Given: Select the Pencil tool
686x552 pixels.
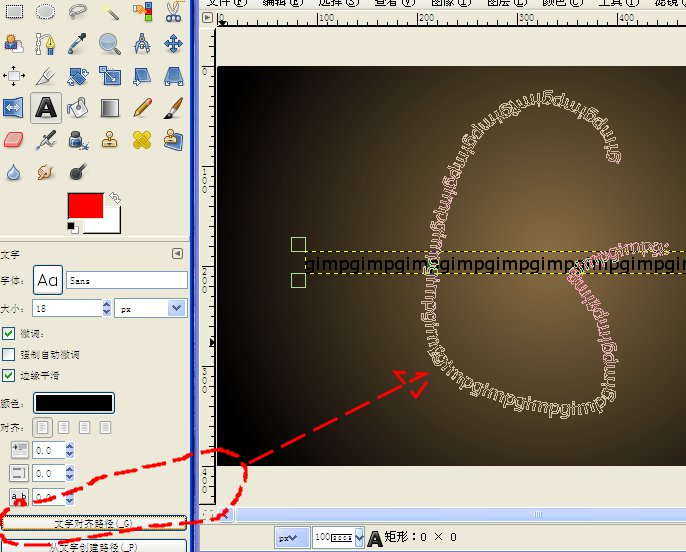Looking at the screenshot, I should click(x=142, y=108).
